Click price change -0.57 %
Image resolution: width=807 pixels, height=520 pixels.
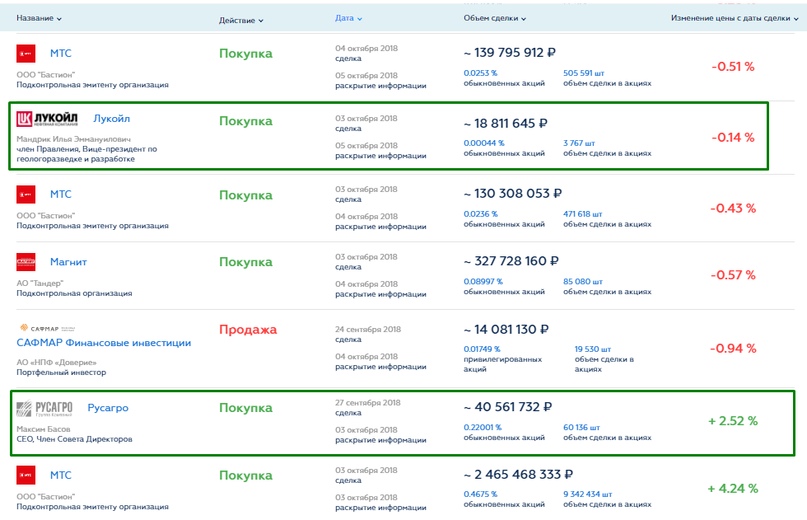pos(733,275)
